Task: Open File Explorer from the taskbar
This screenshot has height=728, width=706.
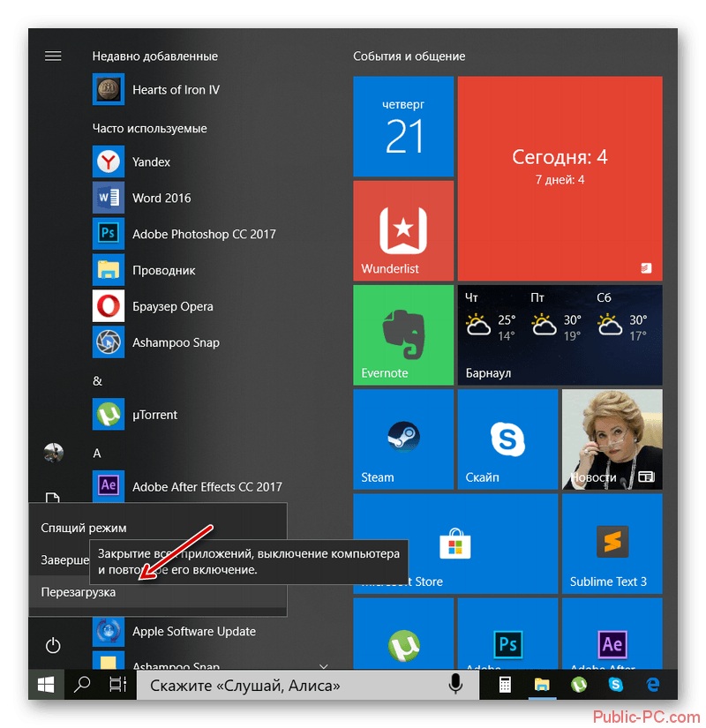Action: point(542,685)
